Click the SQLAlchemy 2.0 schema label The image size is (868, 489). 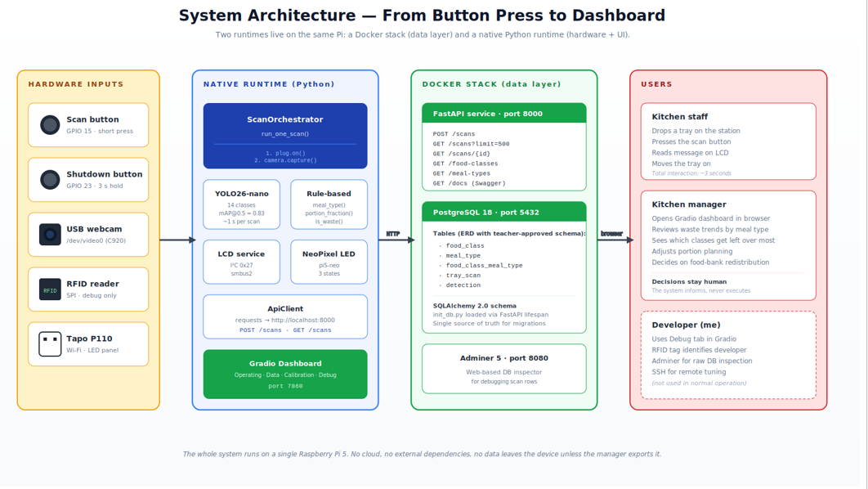474,306
